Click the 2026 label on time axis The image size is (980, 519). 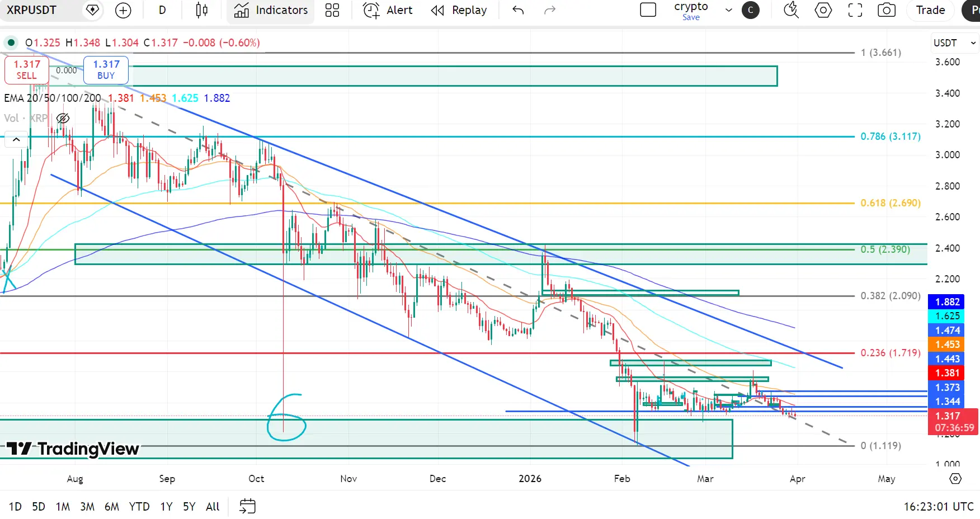[x=530, y=479]
